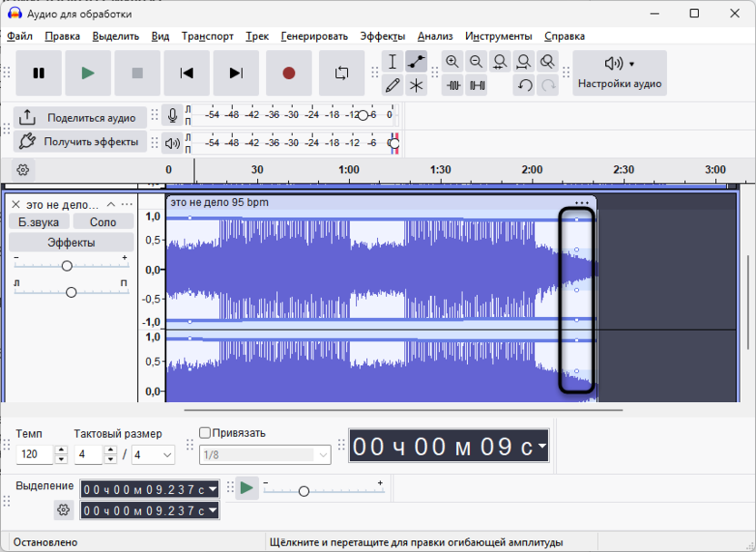756x552 pixels.
Task: Toggle the Loop playback button
Action: pyautogui.click(x=342, y=74)
